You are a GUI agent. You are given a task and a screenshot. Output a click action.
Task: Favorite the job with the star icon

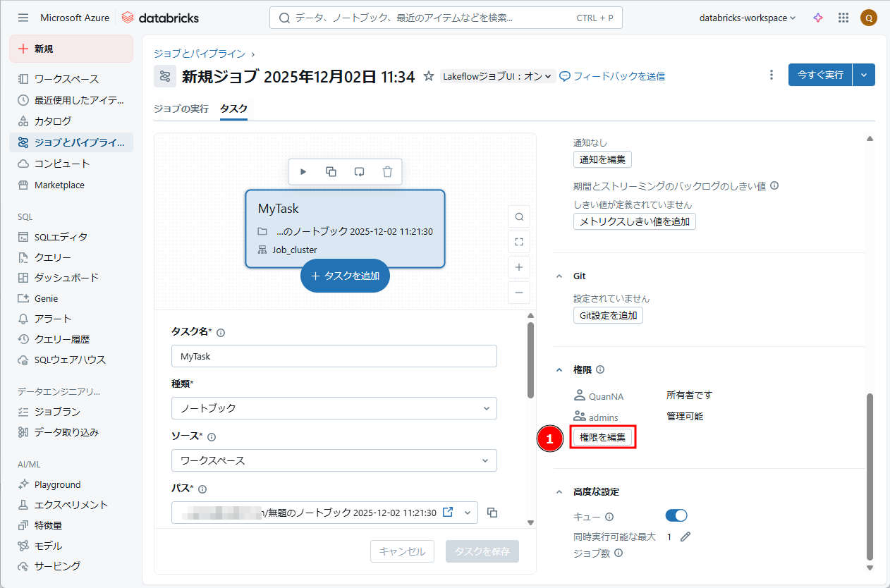[429, 76]
